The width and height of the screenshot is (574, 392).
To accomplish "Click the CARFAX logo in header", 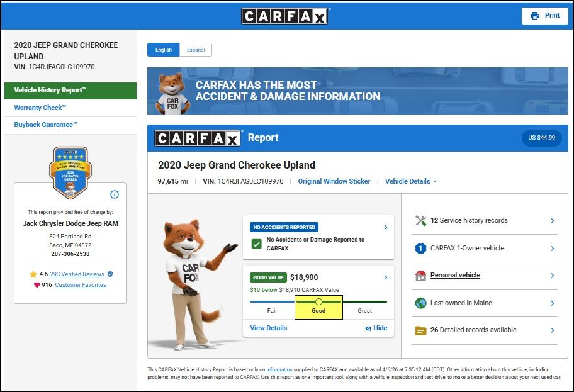I will (285, 16).
